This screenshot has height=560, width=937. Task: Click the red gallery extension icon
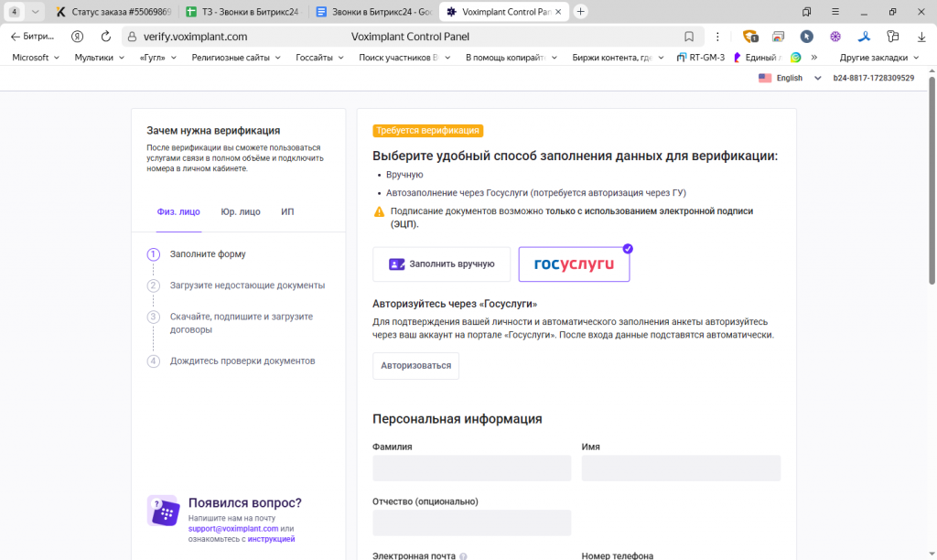(x=778, y=37)
